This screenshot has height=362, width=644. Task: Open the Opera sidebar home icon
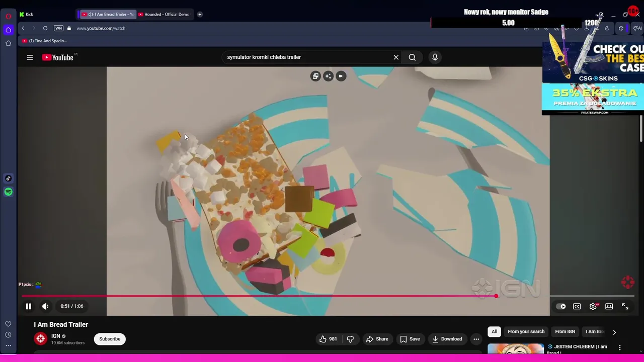[x=8, y=30]
